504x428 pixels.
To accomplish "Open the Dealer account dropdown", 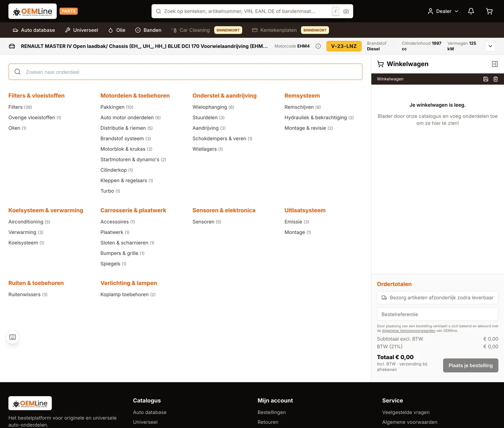I will [443, 11].
